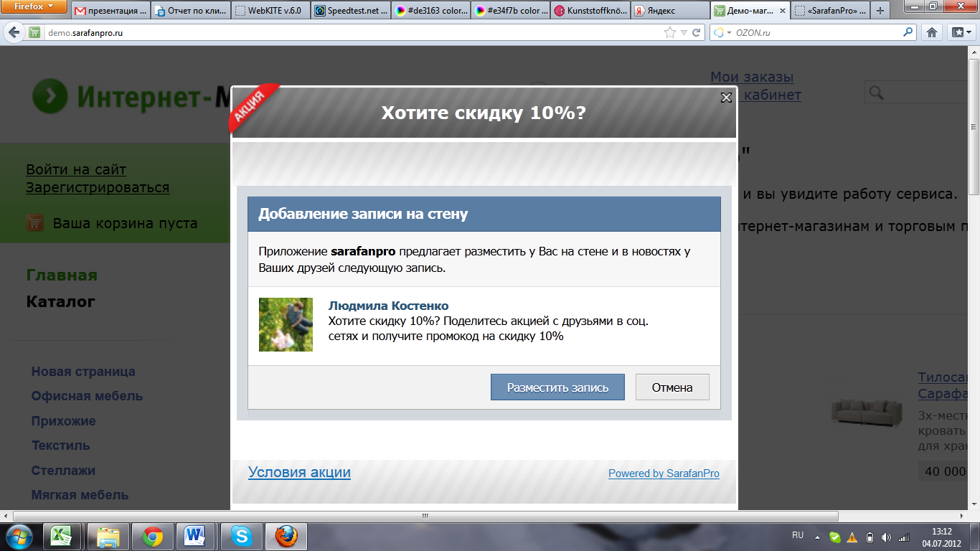
Task: Open the 'Офисная мебель' category
Action: coord(87,396)
